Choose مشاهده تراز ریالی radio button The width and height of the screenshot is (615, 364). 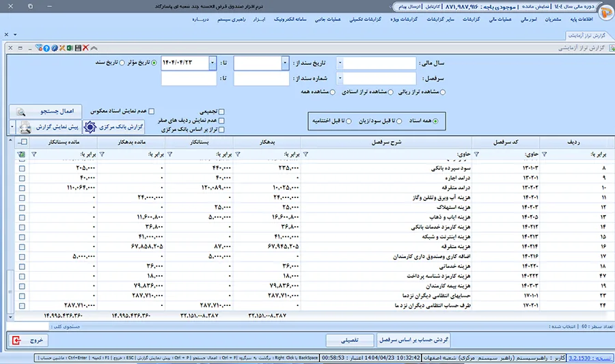coord(442,92)
